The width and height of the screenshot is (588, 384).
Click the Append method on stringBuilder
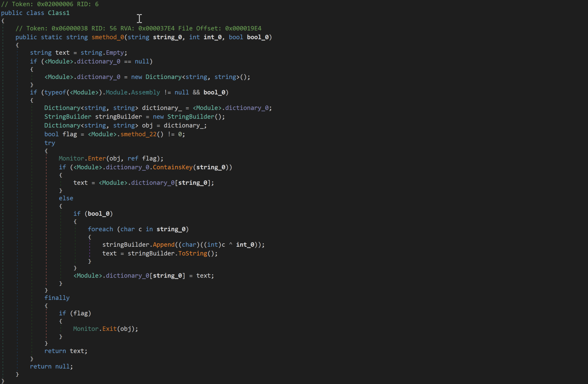[x=164, y=245]
